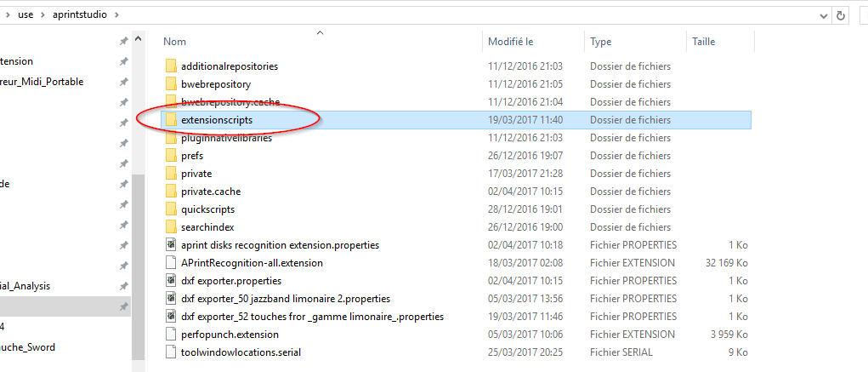
Task: Select the quickscripts folder
Action: pos(207,209)
